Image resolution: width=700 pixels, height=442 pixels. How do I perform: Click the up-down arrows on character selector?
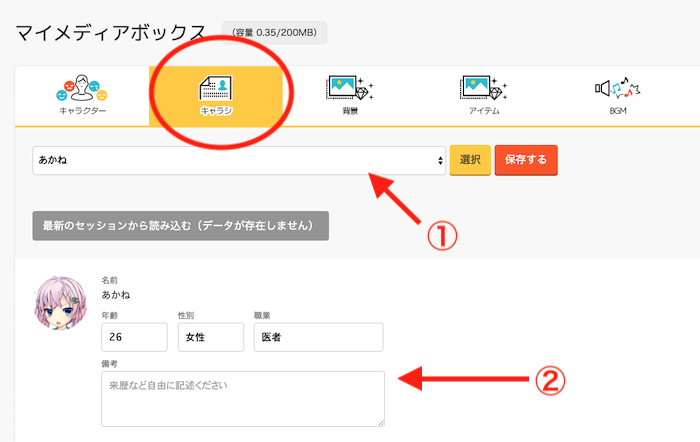point(440,160)
